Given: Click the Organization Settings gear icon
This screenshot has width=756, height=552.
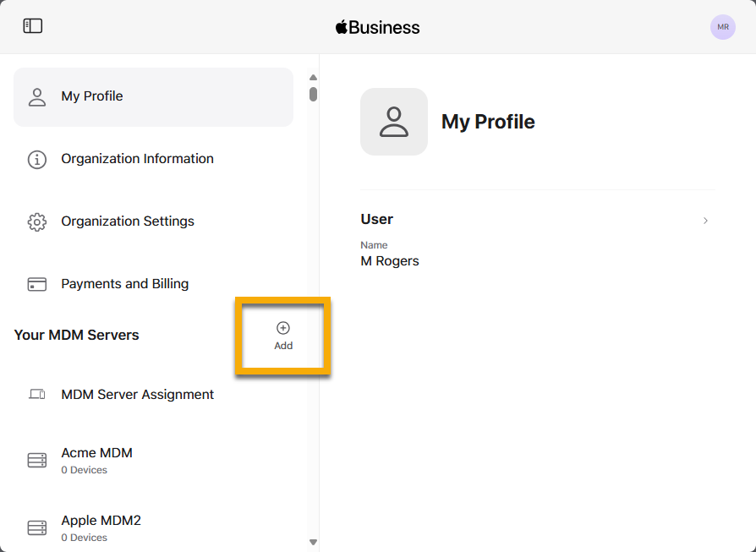Looking at the screenshot, I should [x=36, y=221].
